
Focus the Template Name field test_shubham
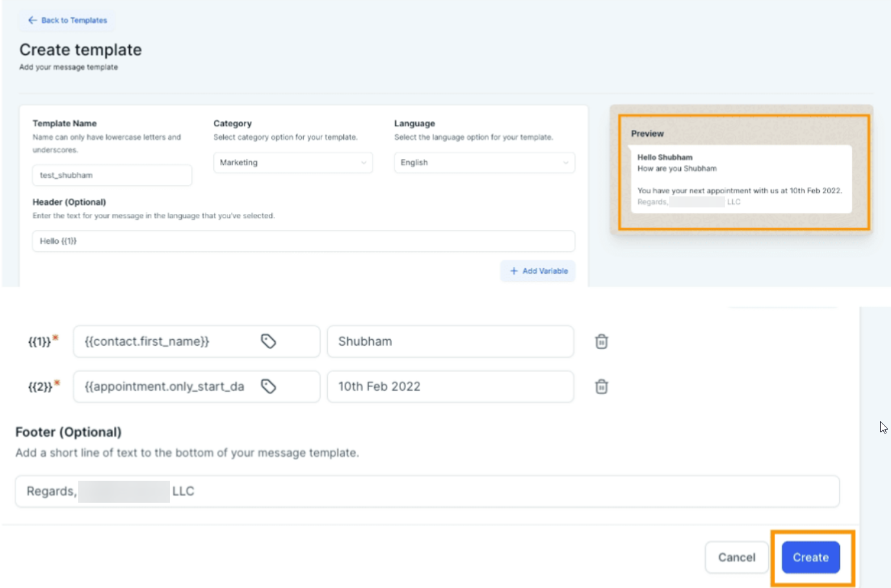[x=112, y=175]
